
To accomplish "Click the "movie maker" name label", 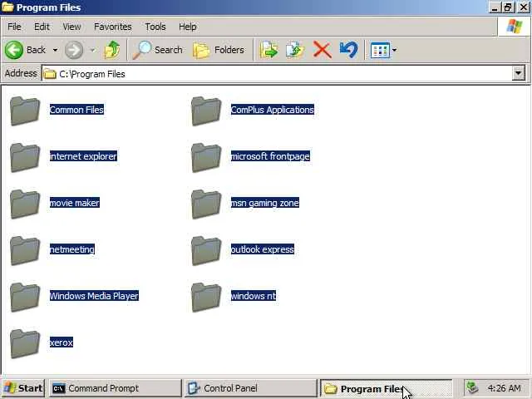I will (x=75, y=203).
